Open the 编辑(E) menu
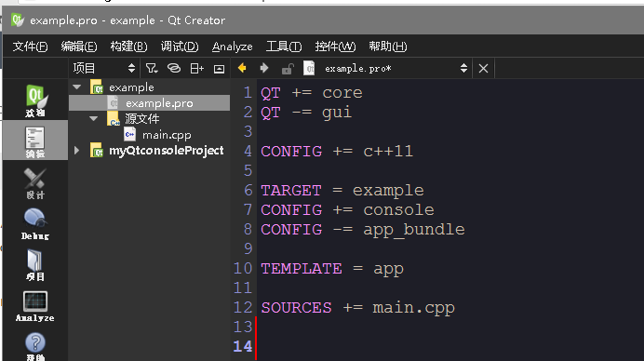The width and height of the screenshot is (644, 361). click(79, 47)
